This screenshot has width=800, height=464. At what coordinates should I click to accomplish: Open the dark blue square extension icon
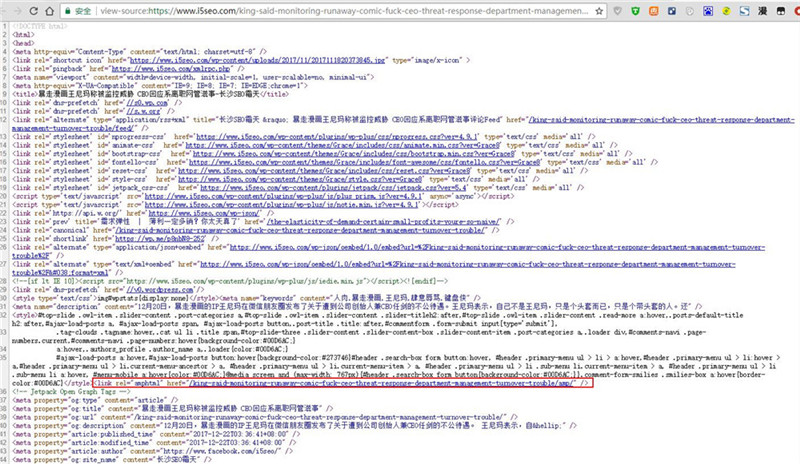(x=672, y=11)
